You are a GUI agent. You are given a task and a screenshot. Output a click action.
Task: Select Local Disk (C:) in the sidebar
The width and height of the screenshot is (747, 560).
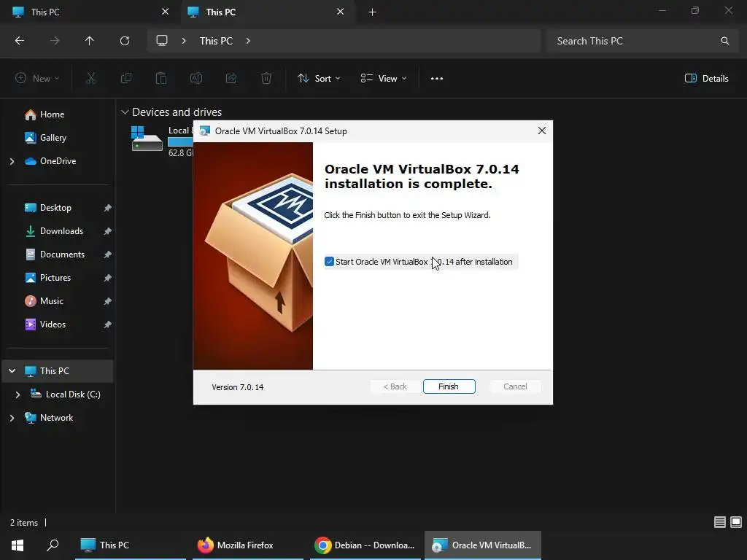[x=72, y=394]
